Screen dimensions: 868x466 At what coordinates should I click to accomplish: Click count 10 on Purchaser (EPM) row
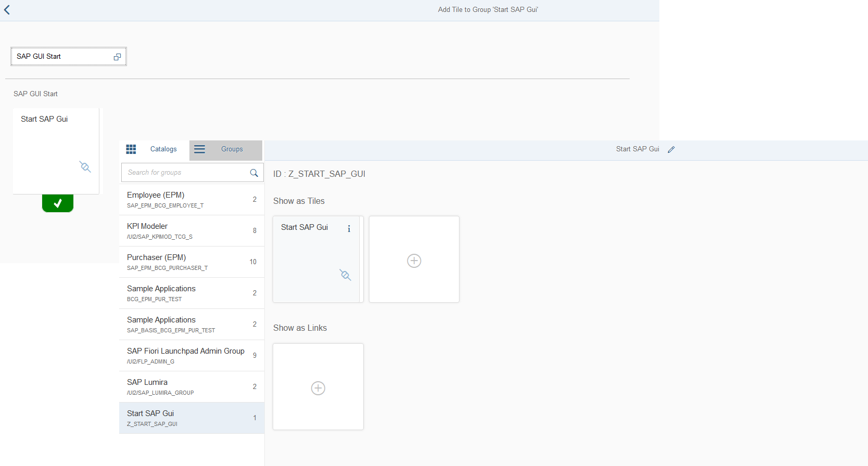click(253, 262)
